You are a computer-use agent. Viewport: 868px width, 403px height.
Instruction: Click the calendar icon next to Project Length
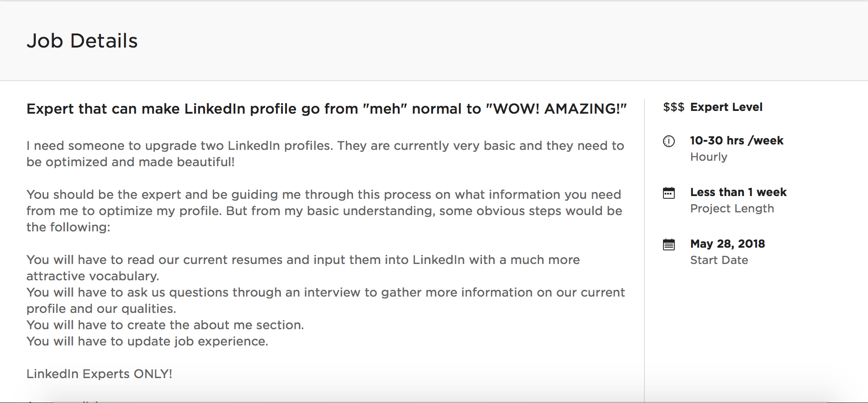669,193
